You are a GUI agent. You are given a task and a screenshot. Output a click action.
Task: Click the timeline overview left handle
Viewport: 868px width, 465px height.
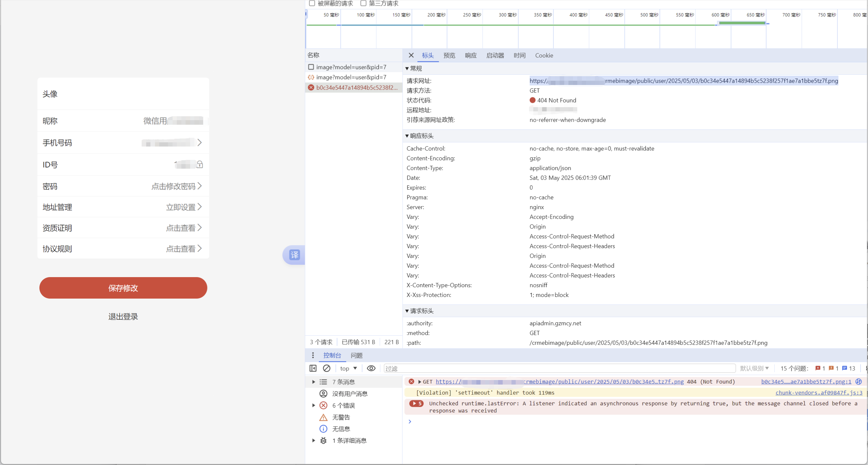pos(306,14)
